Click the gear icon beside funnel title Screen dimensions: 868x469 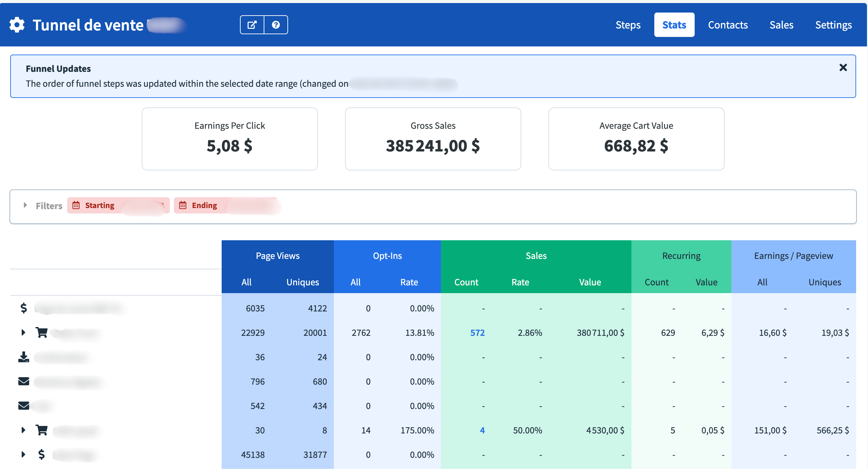[17, 25]
